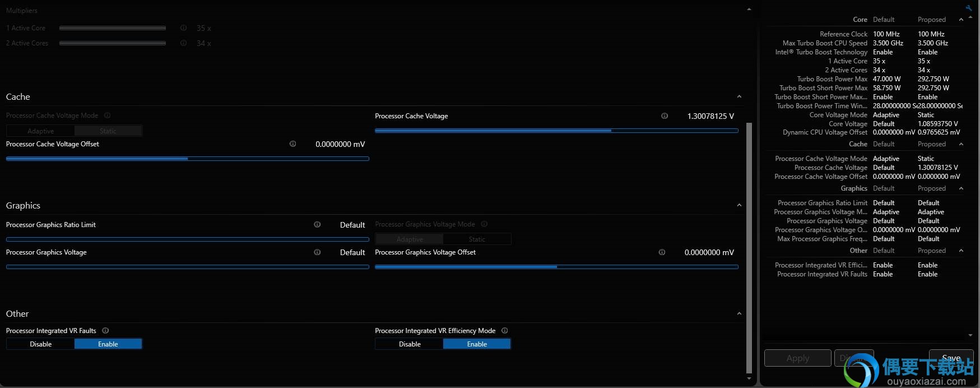Set Processor Cache Voltage Mode to Adaptive
The width and height of the screenshot is (980, 388).
(41, 131)
